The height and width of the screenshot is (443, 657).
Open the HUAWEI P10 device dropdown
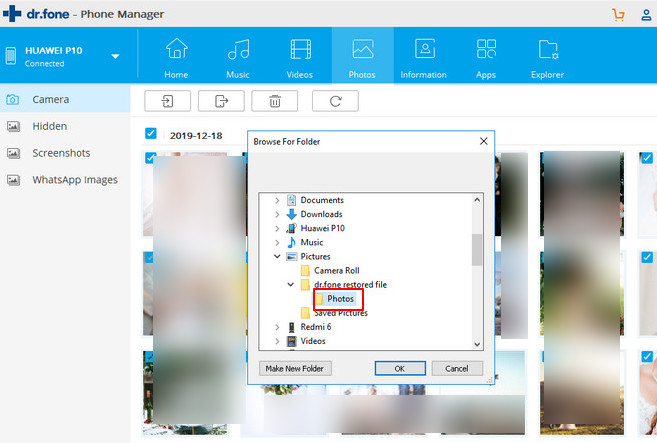click(x=115, y=56)
